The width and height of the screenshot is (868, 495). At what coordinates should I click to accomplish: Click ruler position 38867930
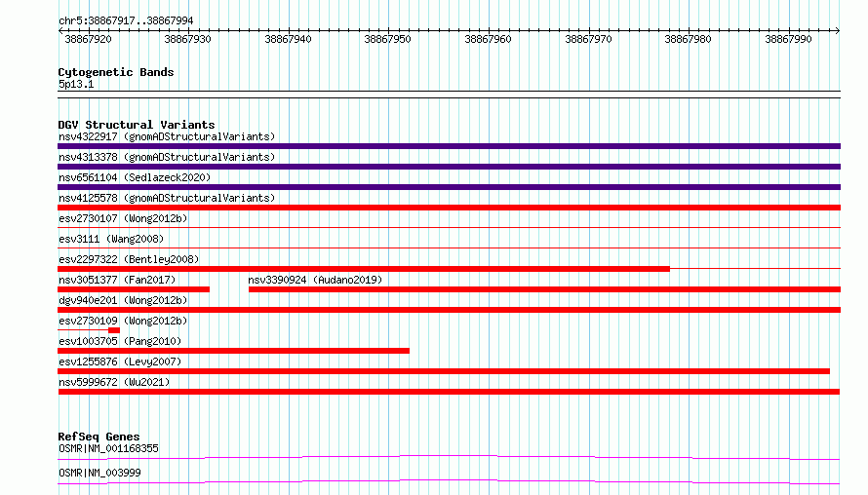[187, 39]
